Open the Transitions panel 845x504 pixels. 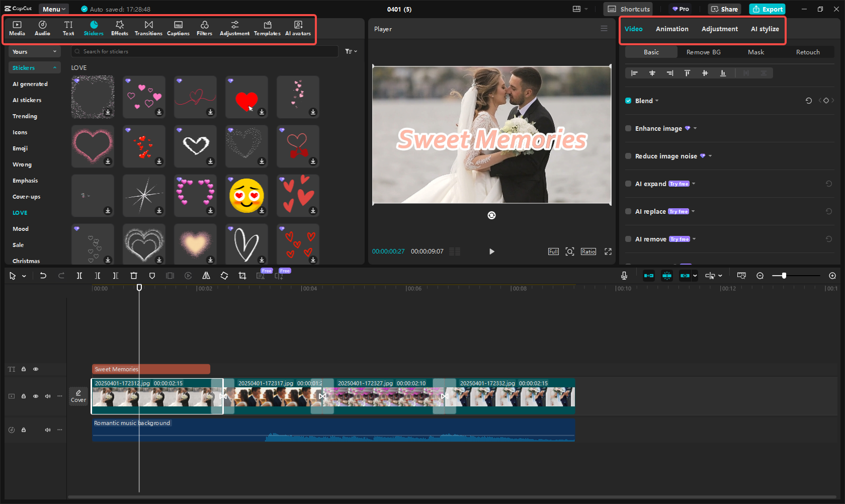148,28
